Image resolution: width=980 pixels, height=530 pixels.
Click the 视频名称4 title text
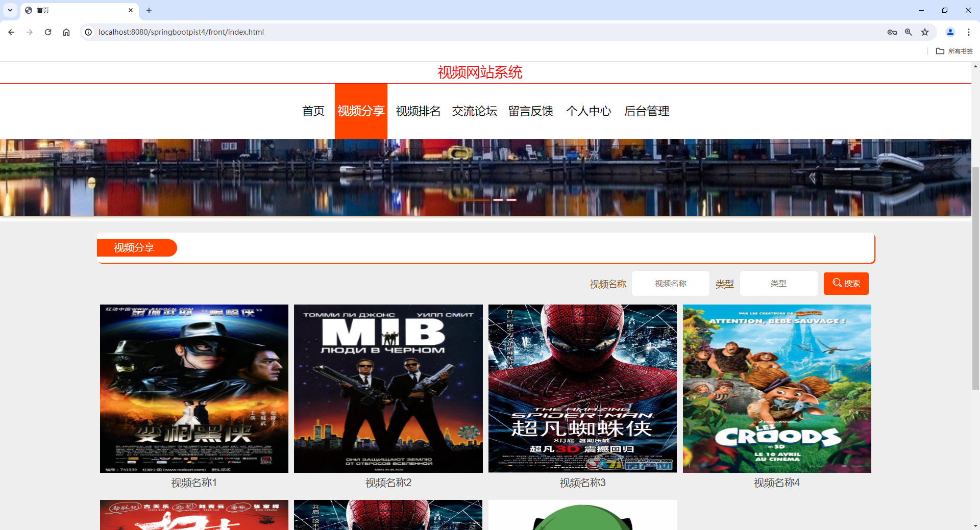[x=777, y=483]
